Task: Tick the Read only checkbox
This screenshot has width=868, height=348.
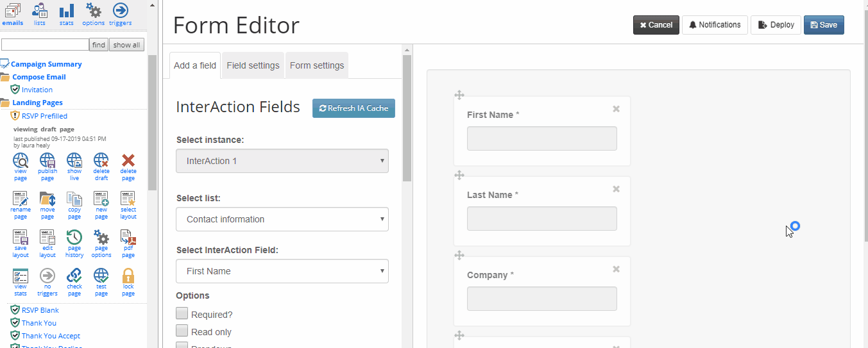Action: pyautogui.click(x=182, y=331)
